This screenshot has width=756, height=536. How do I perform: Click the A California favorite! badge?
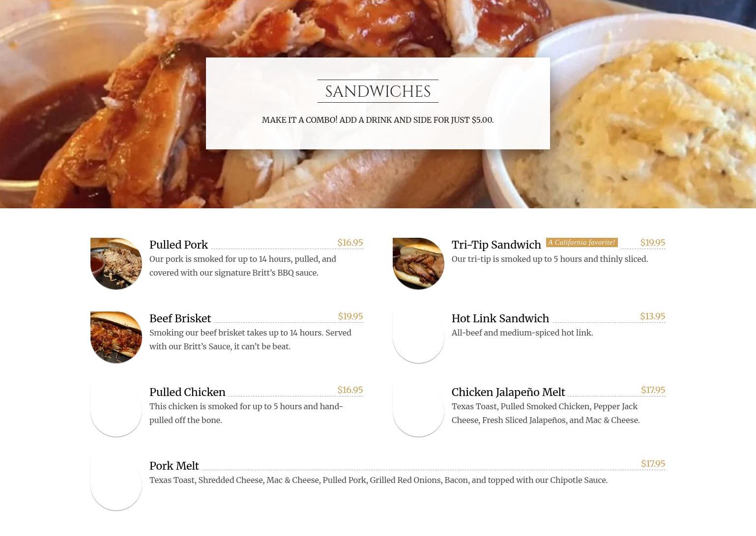(582, 242)
